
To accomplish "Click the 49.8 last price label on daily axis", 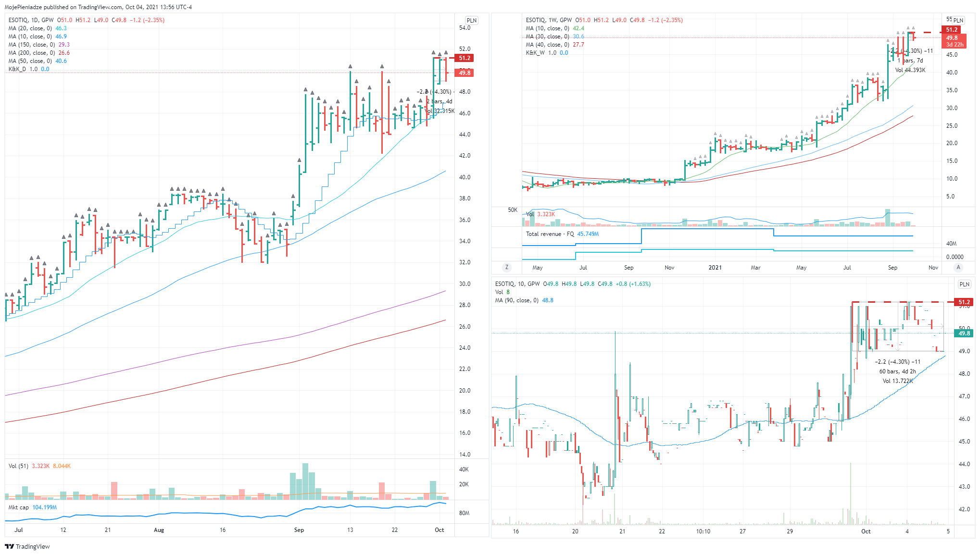I will (465, 73).
